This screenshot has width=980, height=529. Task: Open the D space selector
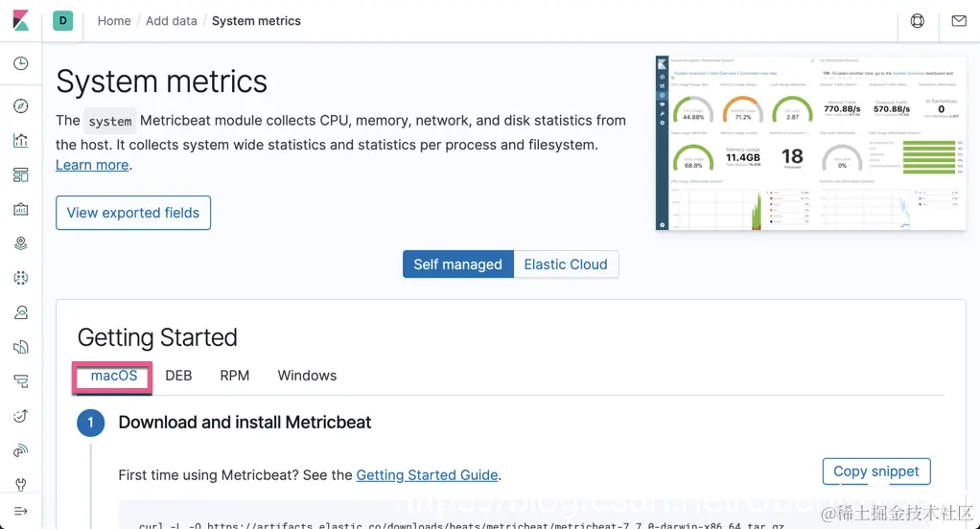[63, 20]
